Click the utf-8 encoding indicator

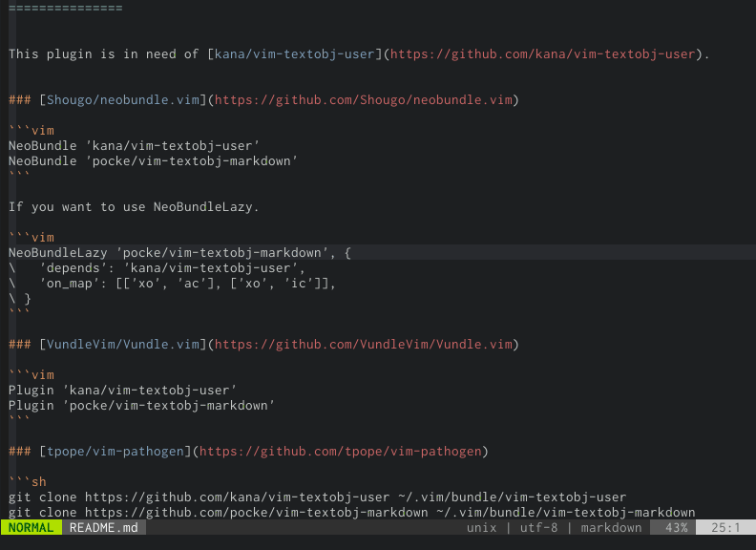(x=538, y=528)
